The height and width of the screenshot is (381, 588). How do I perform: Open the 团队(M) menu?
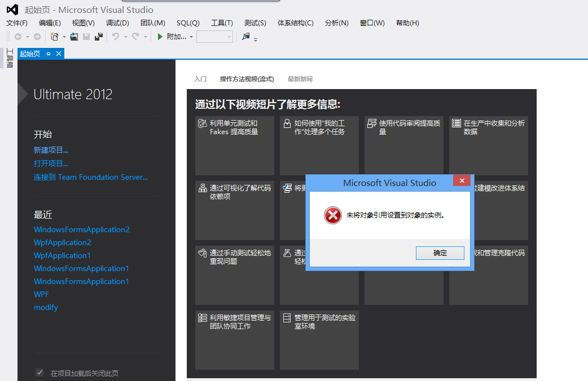[152, 23]
